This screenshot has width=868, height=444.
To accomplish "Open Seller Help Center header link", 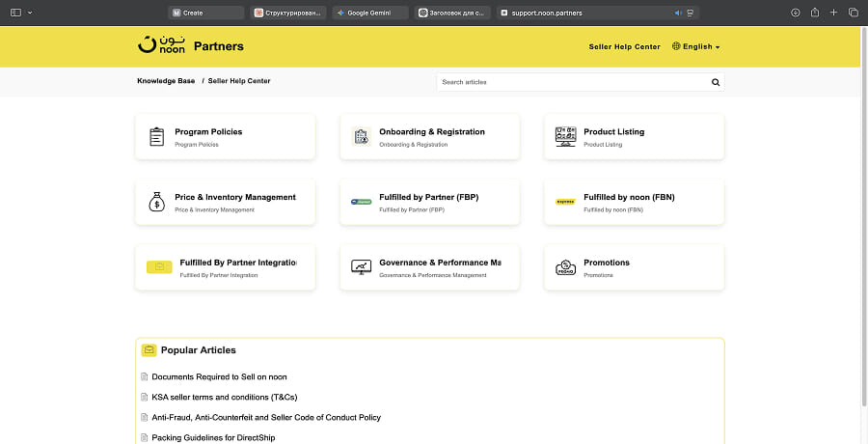I will (624, 47).
